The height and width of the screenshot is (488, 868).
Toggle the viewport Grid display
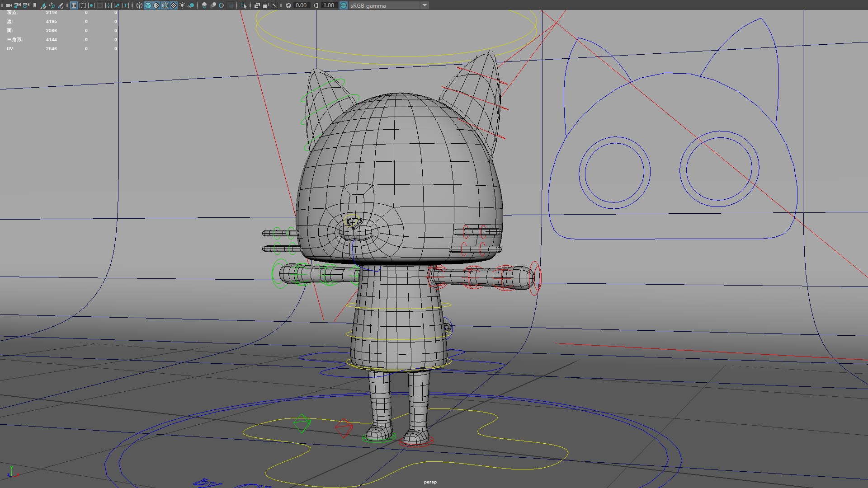(x=74, y=5)
